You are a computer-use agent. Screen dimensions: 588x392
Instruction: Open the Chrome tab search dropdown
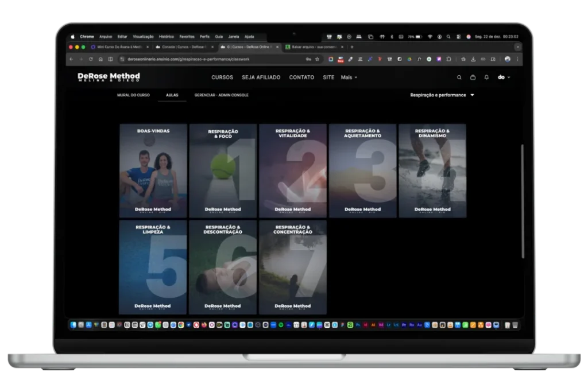click(518, 47)
